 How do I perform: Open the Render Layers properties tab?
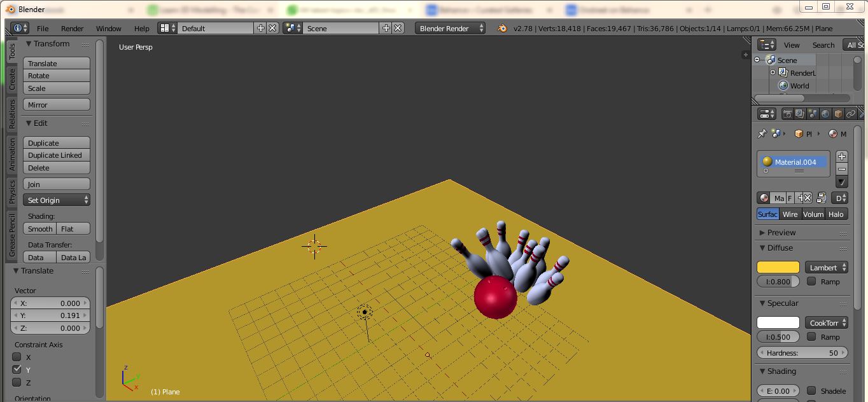tap(800, 114)
